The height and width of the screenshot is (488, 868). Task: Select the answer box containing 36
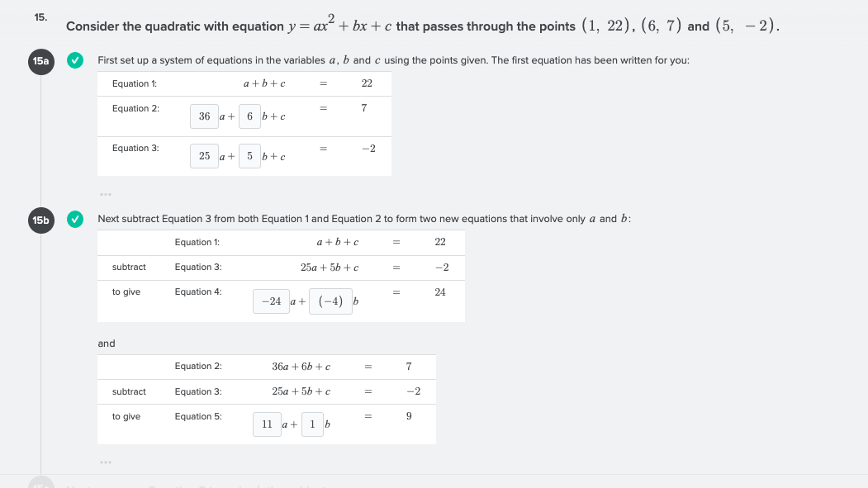[x=204, y=116]
